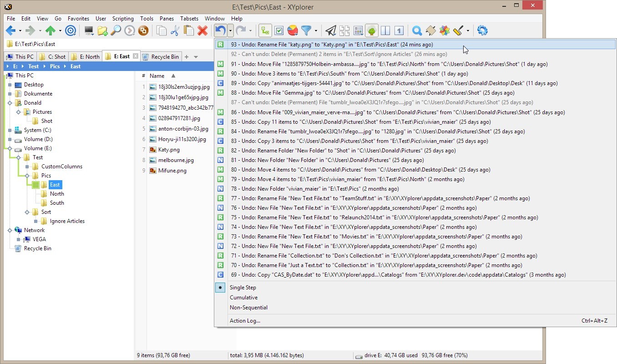
Task: Click the Test breadcrumb segment
Action: point(34,66)
